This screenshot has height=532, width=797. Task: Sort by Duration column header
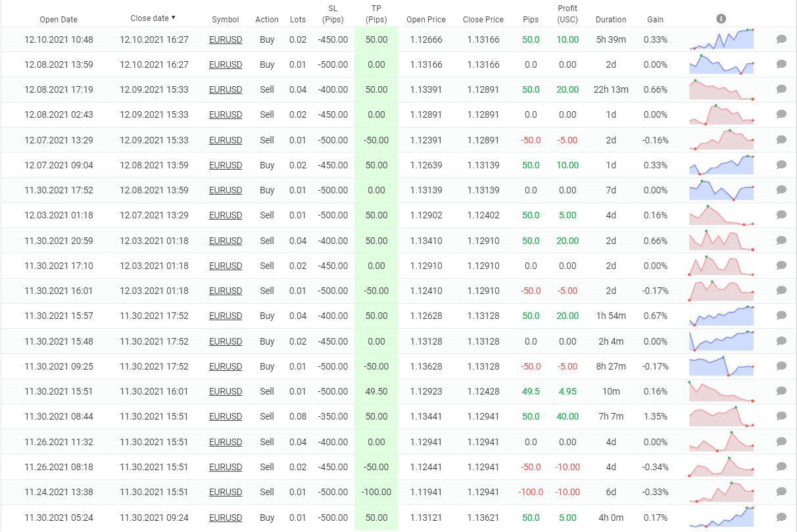tap(611, 20)
